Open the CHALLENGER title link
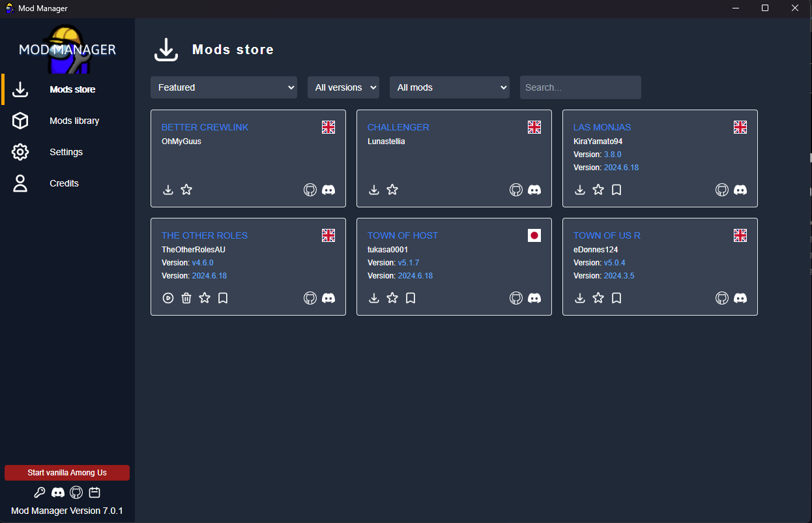Screen dimensions: 812x523 398,127
